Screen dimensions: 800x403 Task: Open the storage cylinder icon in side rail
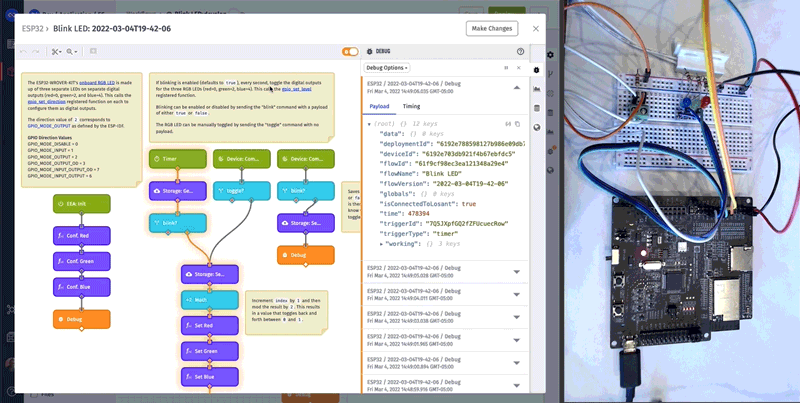[537, 108]
